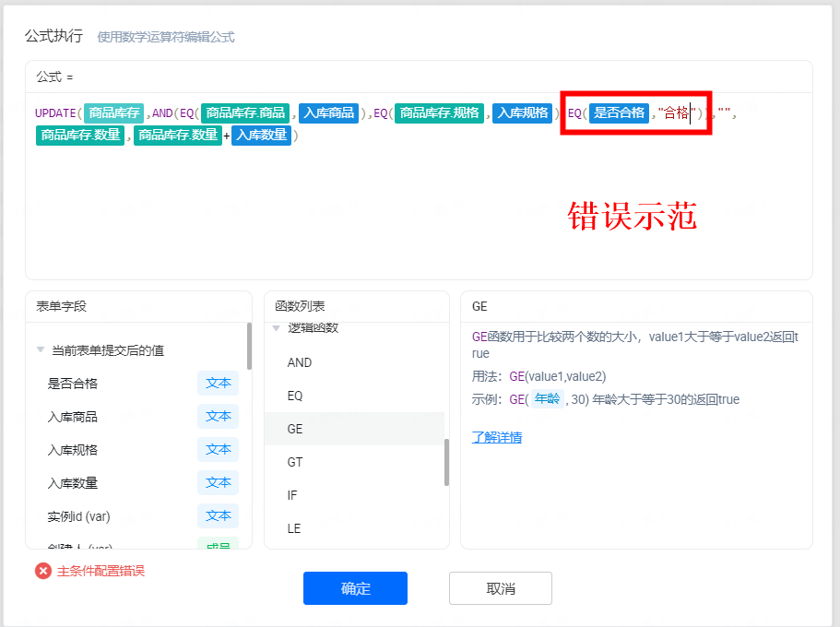Pick the IF function from the list
The image size is (840, 627).
[292, 495]
